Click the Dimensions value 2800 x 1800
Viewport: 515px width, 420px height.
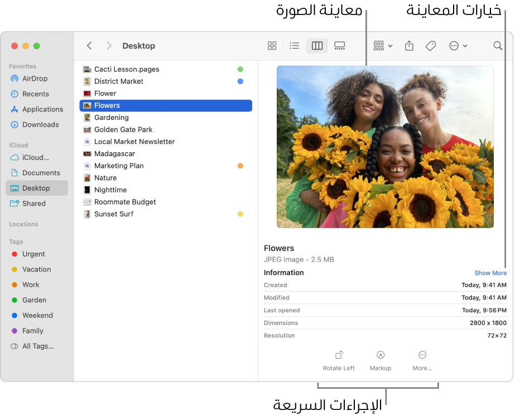pyautogui.click(x=488, y=323)
